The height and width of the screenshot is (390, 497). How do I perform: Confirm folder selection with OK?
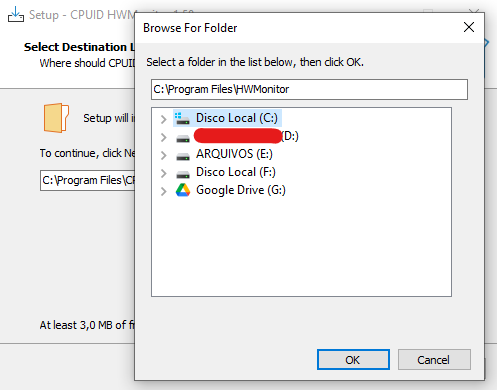coord(353,360)
